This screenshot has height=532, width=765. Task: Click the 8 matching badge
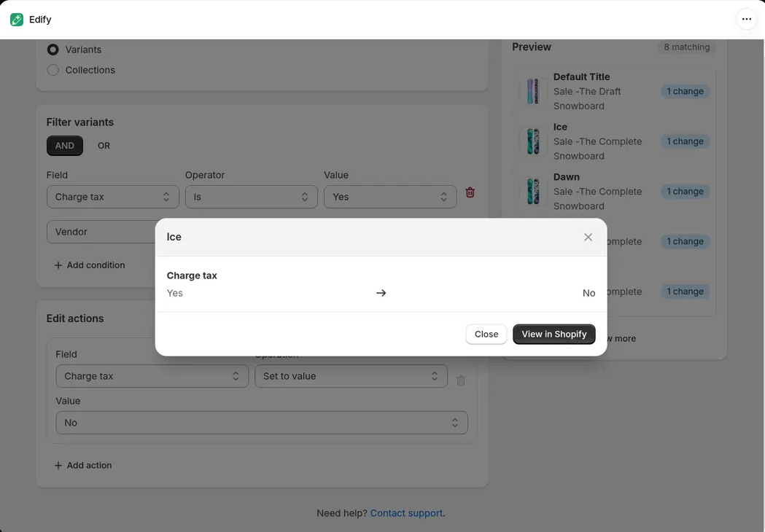point(686,47)
